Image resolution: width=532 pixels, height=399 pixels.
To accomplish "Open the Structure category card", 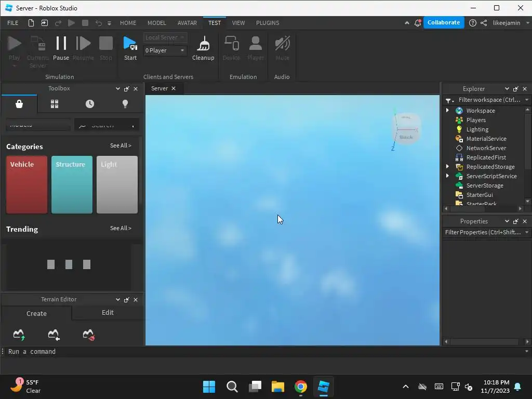I will pos(72,184).
